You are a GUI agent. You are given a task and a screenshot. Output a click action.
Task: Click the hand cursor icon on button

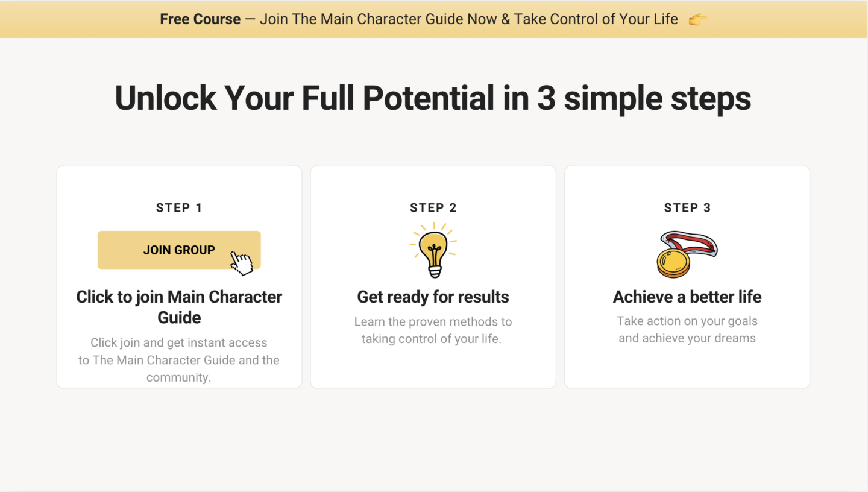tap(242, 263)
